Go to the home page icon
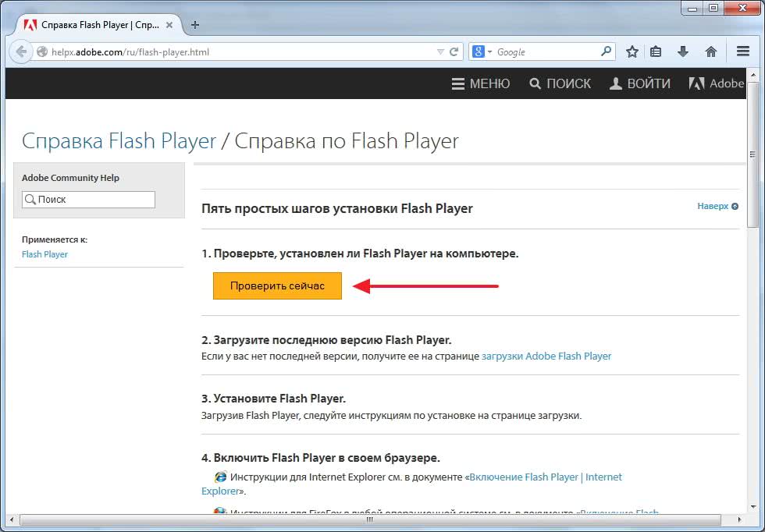The image size is (765, 532). click(710, 51)
